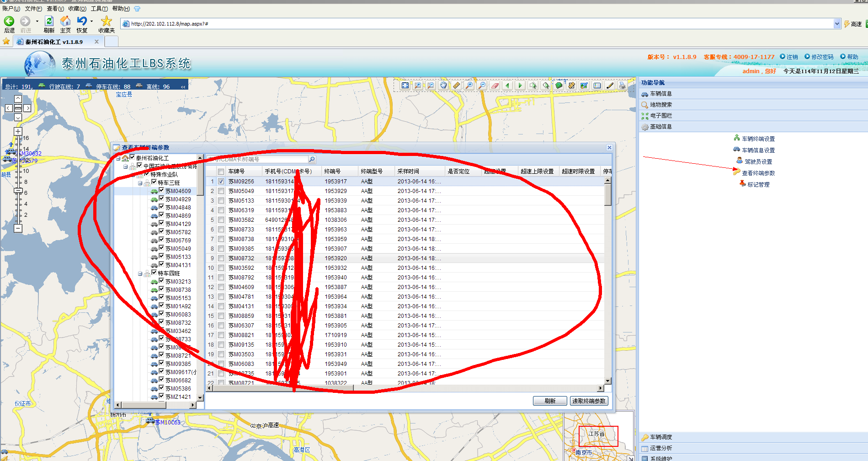Open the 文件 menu
The width and height of the screenshot is (868, 461).
(x=33, y=9)
